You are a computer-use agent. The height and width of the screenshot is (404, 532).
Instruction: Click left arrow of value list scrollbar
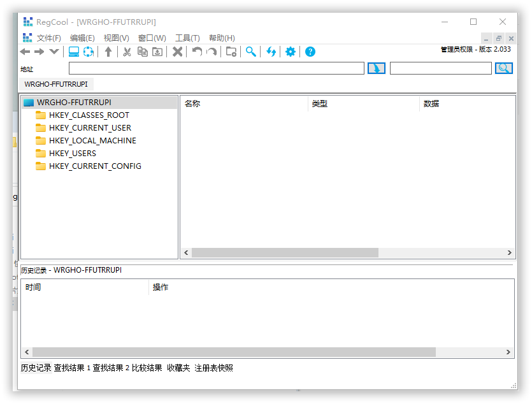click(x=186, y=253)
